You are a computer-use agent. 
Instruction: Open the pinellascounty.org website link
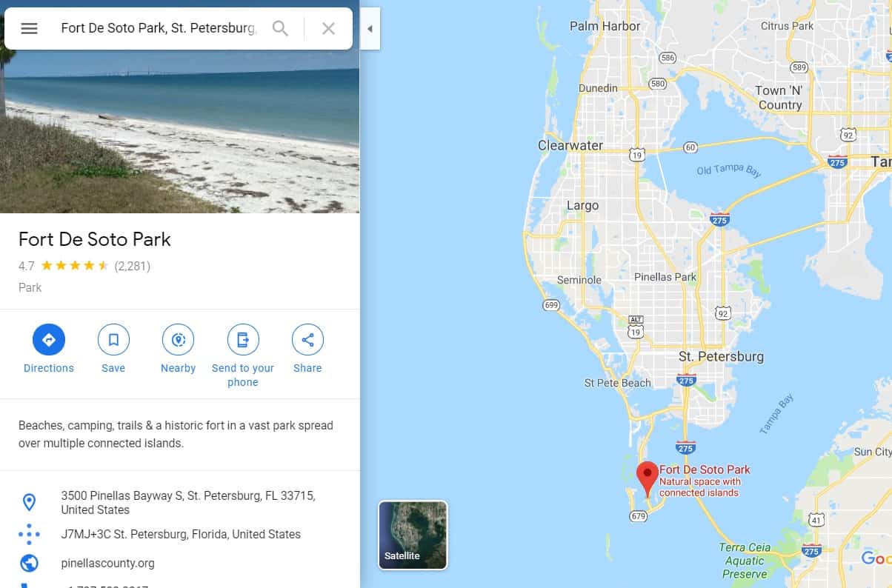108,563
